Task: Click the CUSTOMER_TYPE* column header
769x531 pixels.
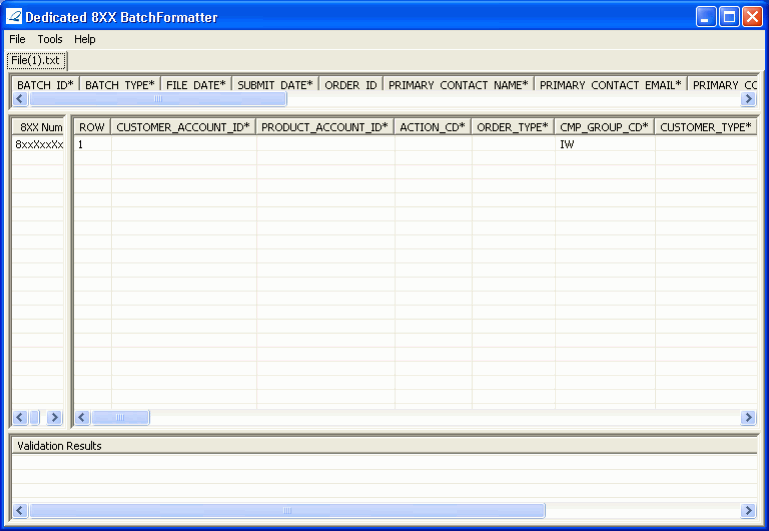Action: 706,127
